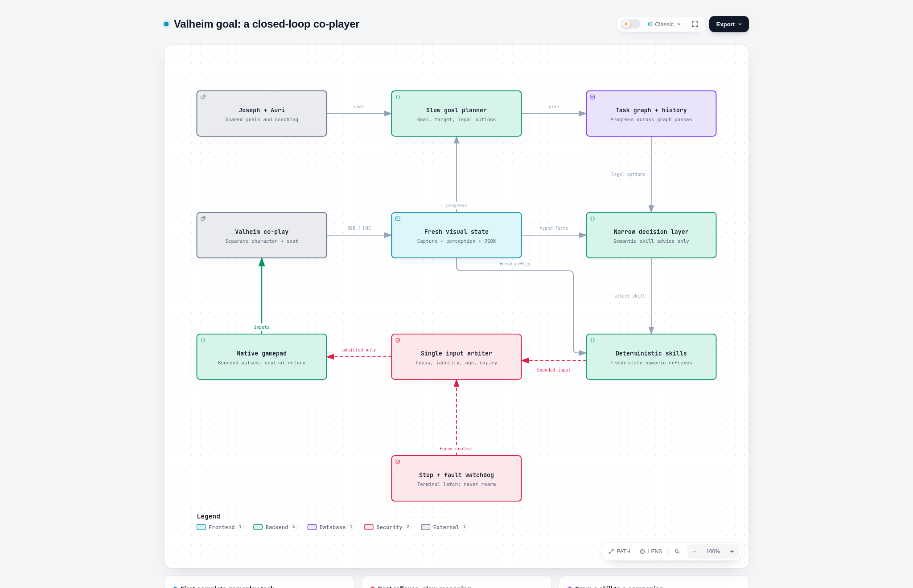Click the 'fresh reflex' edge label
The width and height of the screenshot is (913, 588).
pyautogui.click(x=515, y=264)
